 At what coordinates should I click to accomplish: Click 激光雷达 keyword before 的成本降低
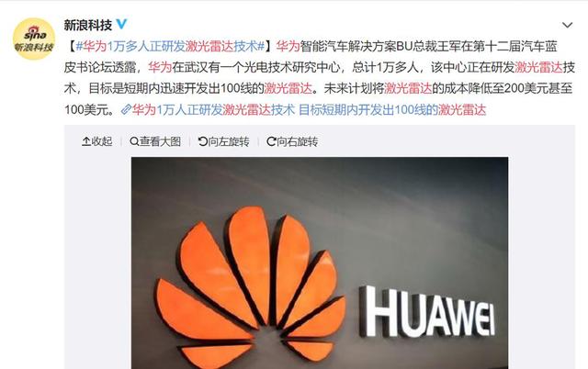pyautogui.click(x=408, y=88)
